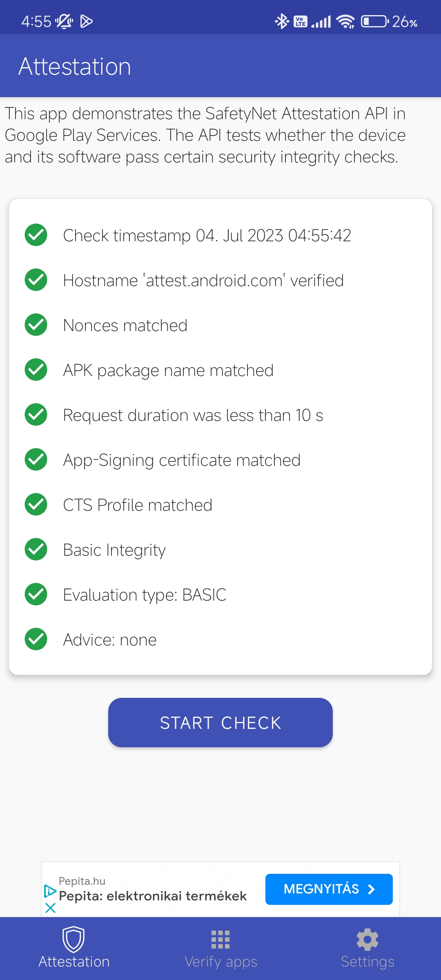Open Pepita: elektronikai termékek ad text
Screen dimensions: 441x980
point(153,896)
